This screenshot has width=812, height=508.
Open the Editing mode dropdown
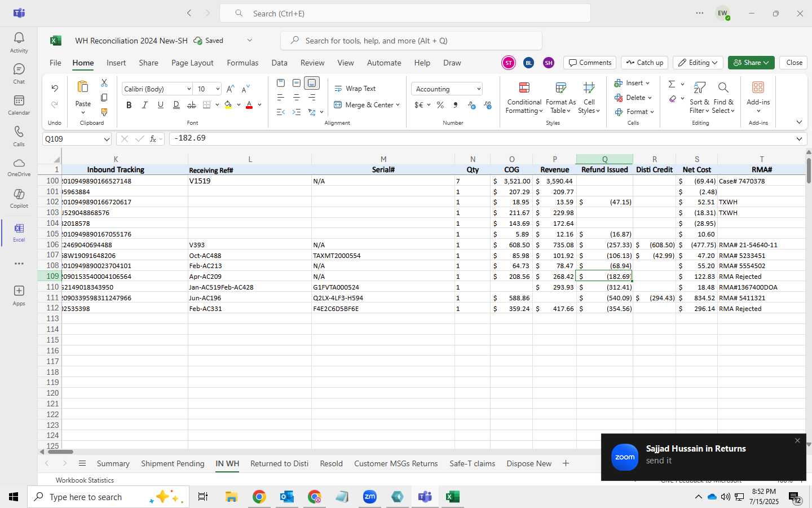(x=698, y=63)
